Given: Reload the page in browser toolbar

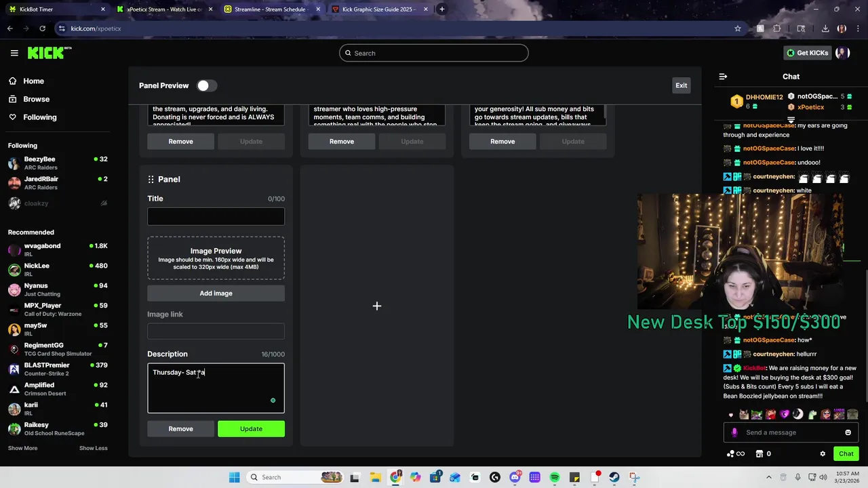Looking at the screenshot, I should coord(42,28).
